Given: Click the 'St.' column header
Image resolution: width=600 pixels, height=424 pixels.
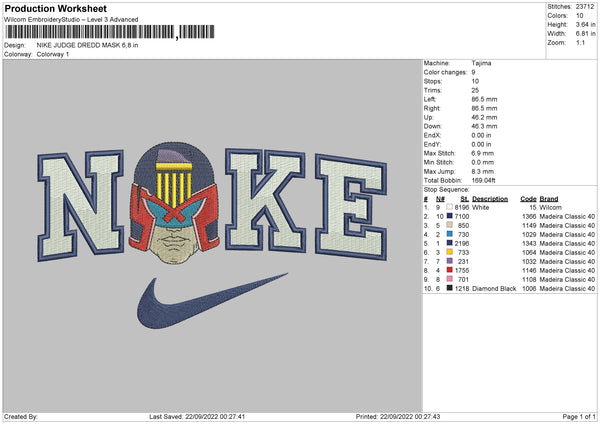Looking at the screenshot, I should click(465, 199).
